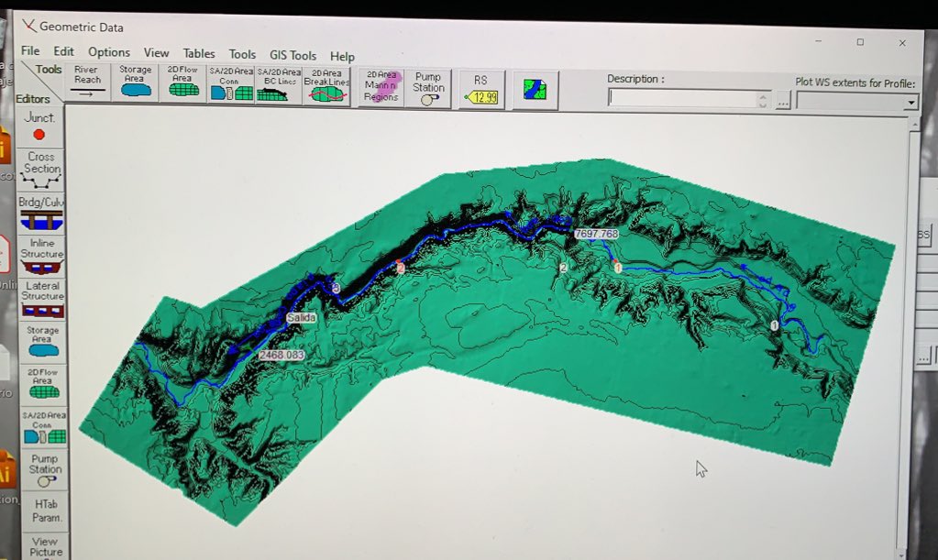Open the Cross Section editor

(41, 170)
